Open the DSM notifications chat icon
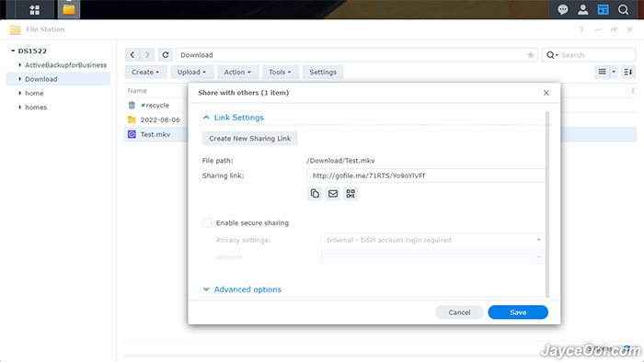This screenshot has height=362, width=644. 563,9
